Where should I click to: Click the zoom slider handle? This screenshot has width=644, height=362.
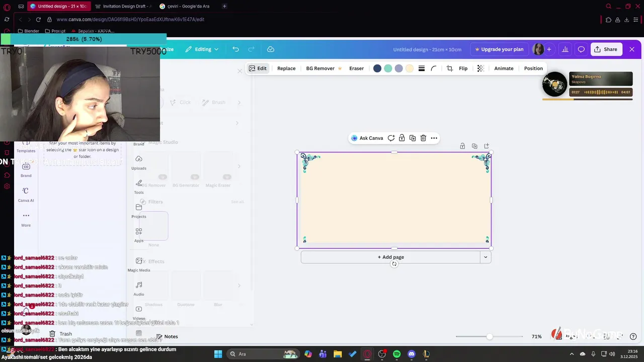[490, 336]
